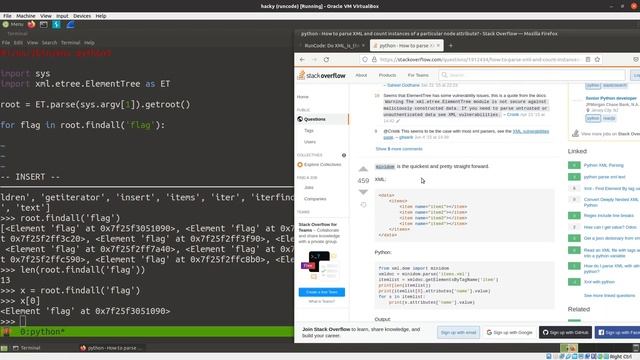Go back in Firefox
Image resolution: width=640 pixels, height=360 pixels.
[302, 60]
